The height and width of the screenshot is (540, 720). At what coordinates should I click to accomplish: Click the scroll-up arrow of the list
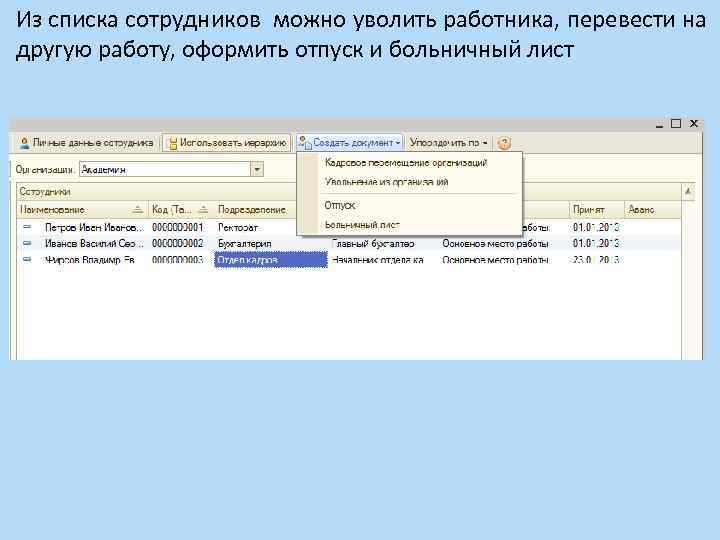tap(688, 191)
